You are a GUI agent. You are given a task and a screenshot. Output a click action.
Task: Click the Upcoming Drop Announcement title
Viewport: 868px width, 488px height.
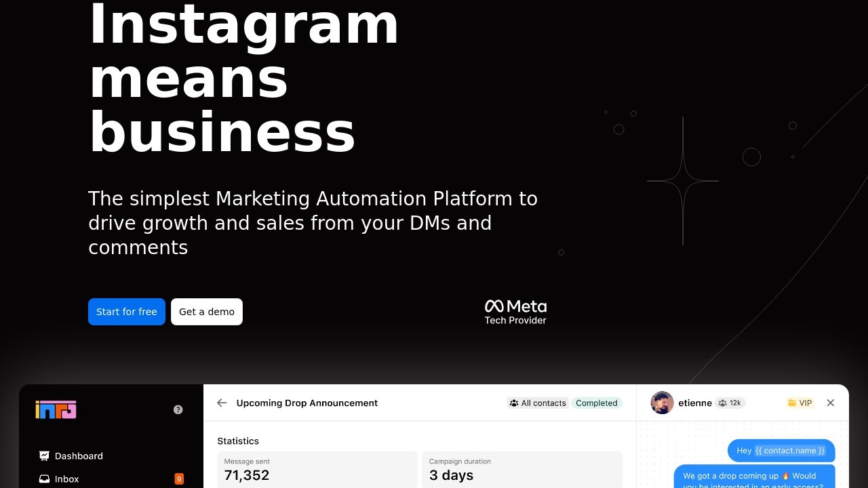[x=307, y=403]
